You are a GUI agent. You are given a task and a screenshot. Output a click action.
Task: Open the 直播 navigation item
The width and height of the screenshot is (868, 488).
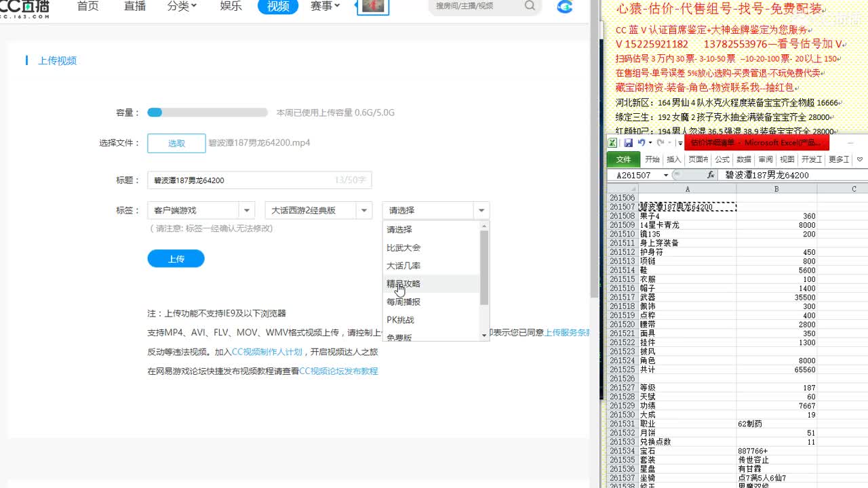tap(135, 6)
